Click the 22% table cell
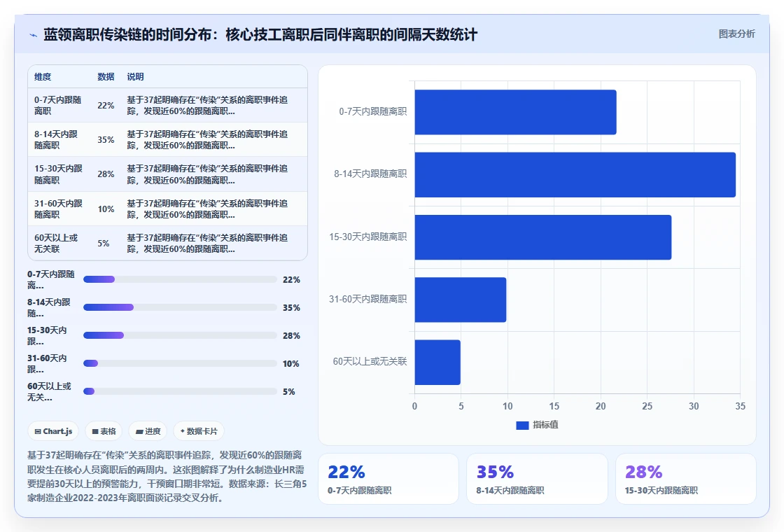 [x=106, y=106]
